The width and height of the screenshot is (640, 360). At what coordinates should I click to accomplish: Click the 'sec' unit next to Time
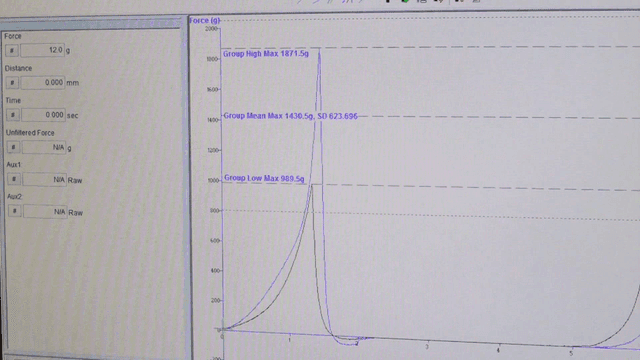73,116
